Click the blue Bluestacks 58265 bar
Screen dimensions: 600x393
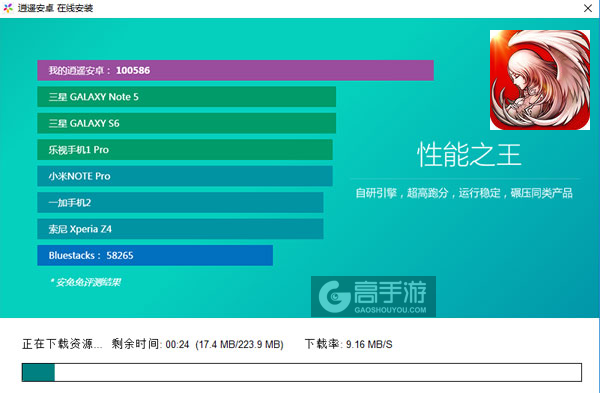(155, 255)
